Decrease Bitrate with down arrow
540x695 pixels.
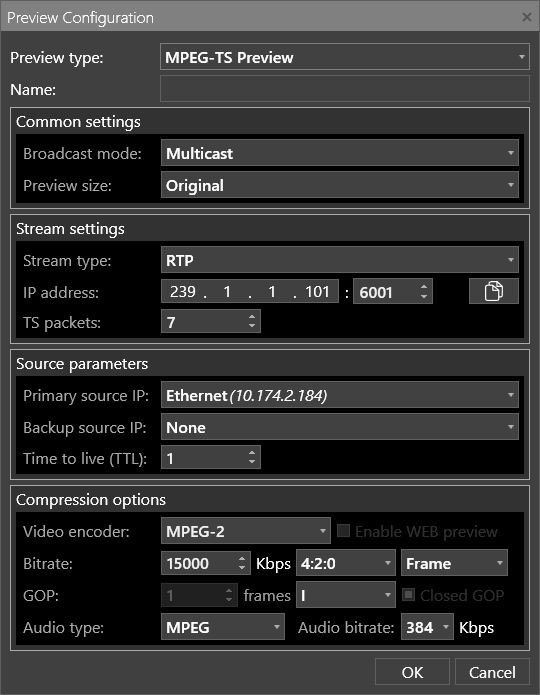pyautogui.click(x=242, y=568)
